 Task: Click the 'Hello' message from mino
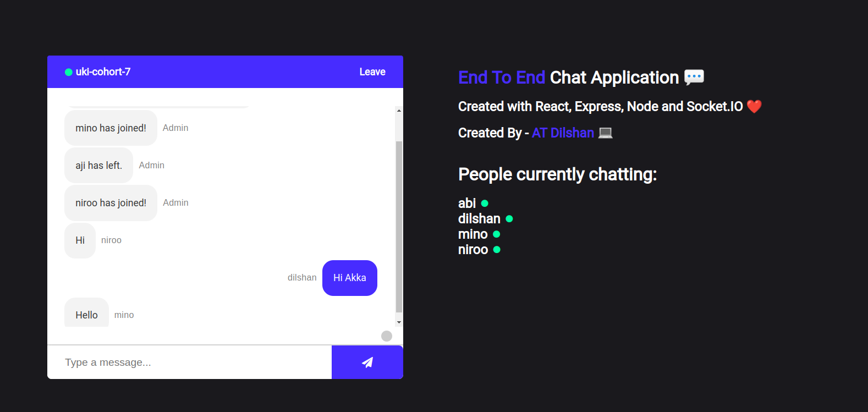pos(87,314)
